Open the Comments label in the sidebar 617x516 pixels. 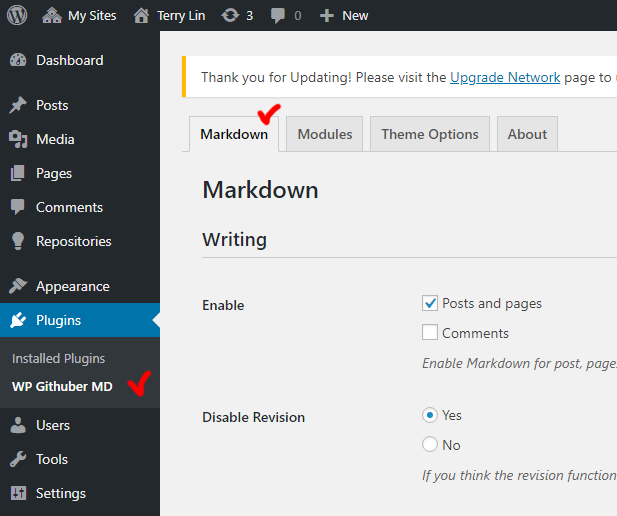coord(69,207)
